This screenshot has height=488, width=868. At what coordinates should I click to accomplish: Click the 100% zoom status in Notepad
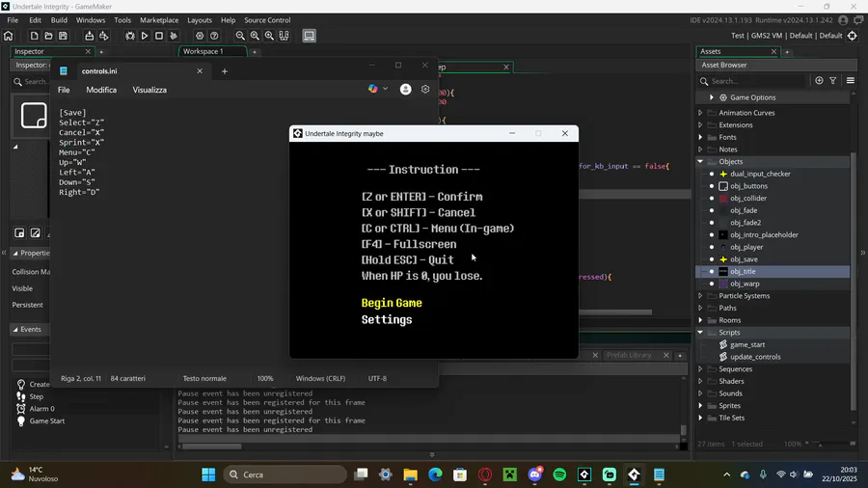coord(265,378)
